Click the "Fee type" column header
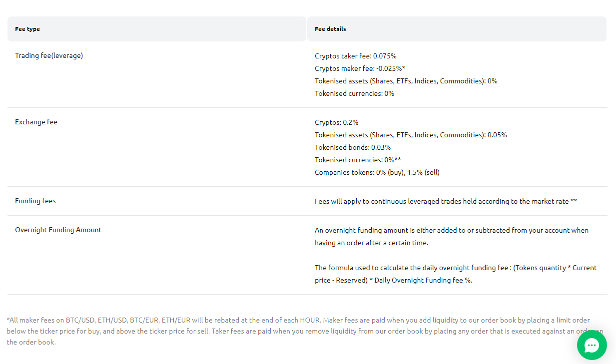Screen dimensions: 616x364 [27, 29]
